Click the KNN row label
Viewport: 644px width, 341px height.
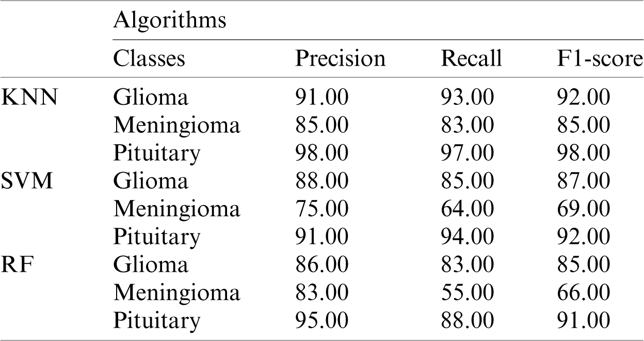(29, 97)
